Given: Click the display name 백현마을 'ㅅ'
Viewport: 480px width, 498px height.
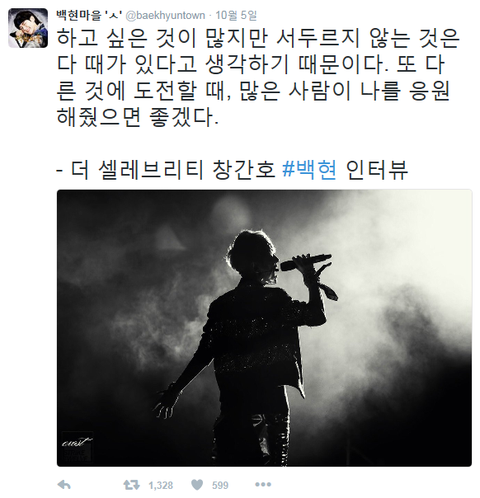Looking at the screenshot, I should tap(90, 15).
